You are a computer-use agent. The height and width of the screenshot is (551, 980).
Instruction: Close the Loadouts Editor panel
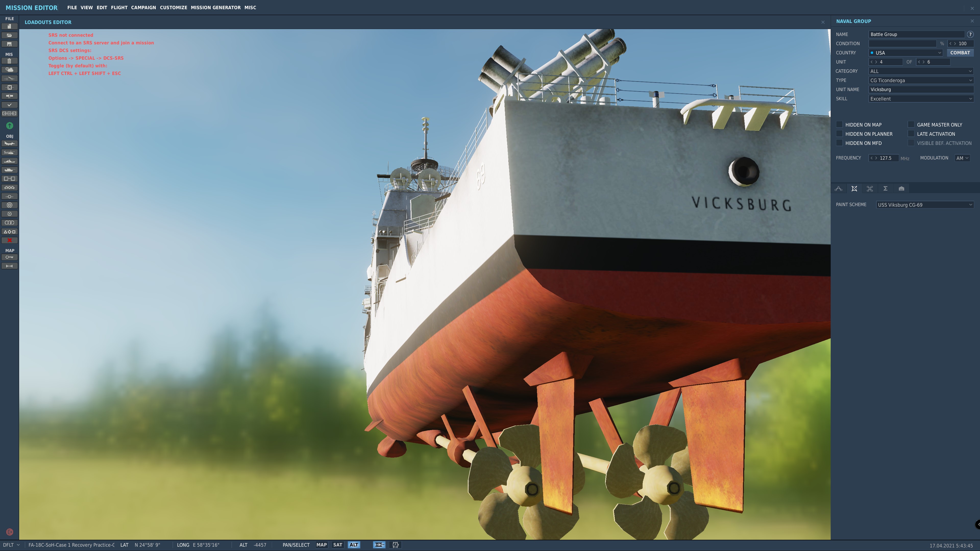click(823, 22)
